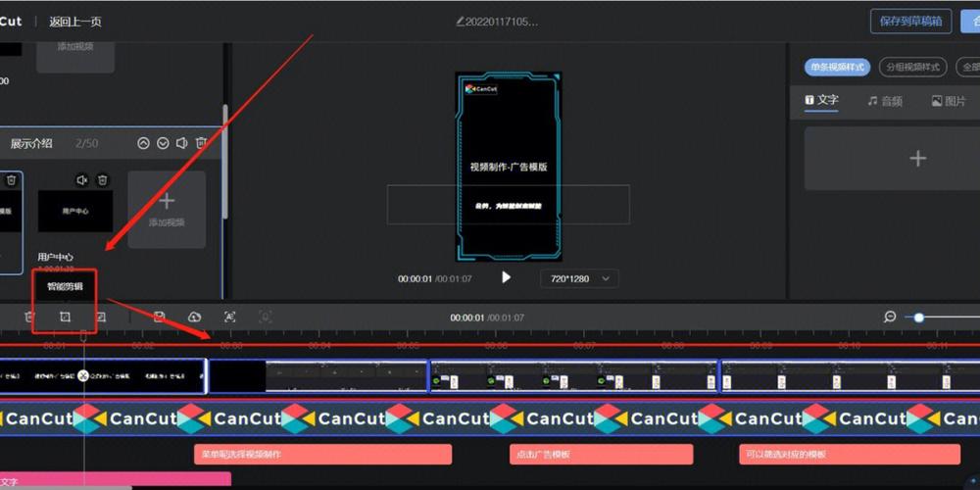The image size is (980, 490).
Task: Delete the selected first clip card
Action: 11,180
